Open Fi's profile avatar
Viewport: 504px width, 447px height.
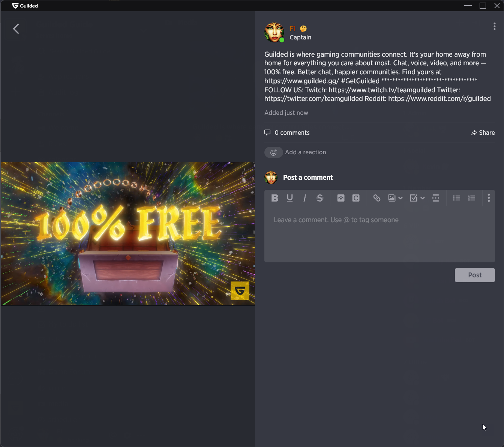point(274,32)
